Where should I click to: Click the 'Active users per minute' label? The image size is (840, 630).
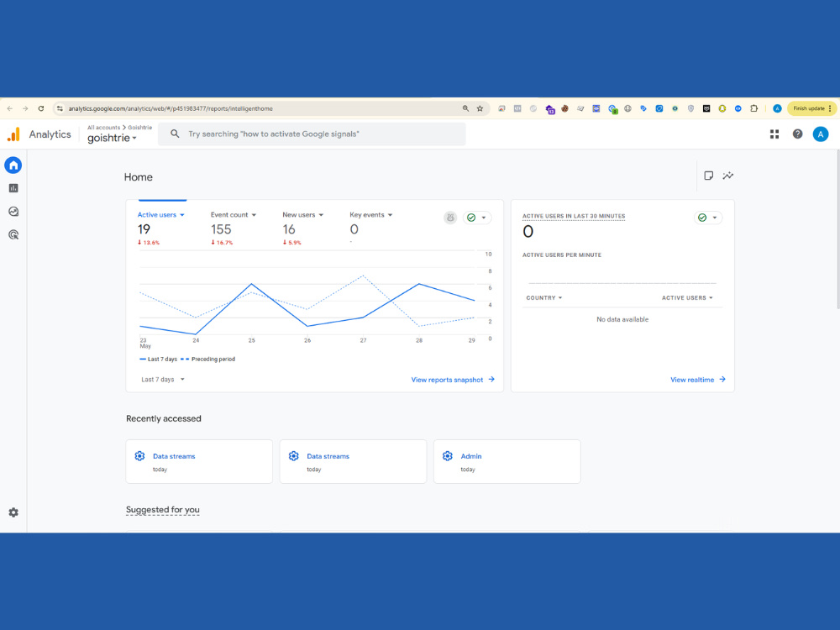coord(561,255)
